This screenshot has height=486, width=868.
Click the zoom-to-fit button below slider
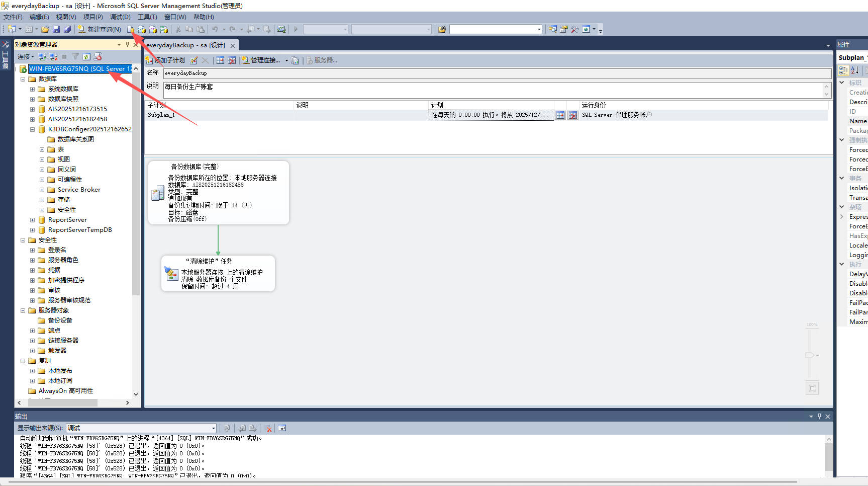tap(812, 388)
